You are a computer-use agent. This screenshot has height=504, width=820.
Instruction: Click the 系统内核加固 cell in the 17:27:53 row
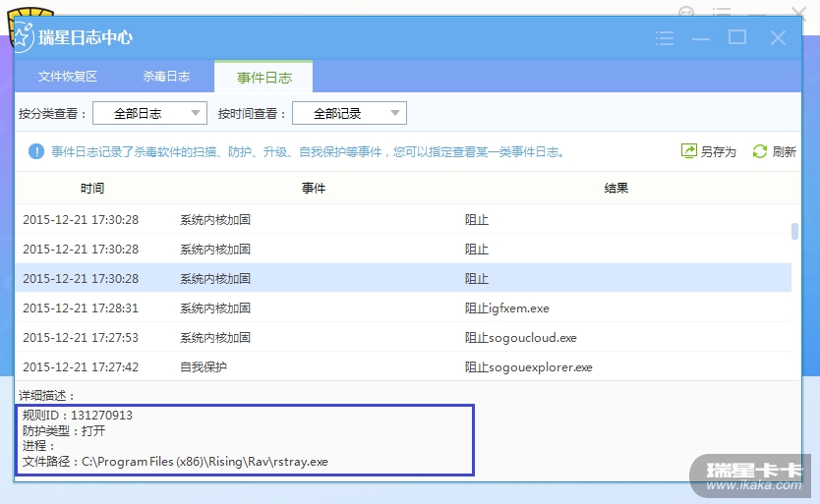pos(215,338)
